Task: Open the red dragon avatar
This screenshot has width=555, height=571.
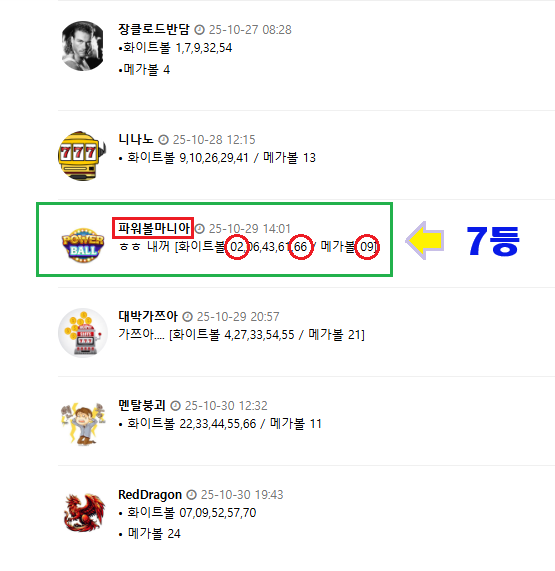Action: [84, 513]
